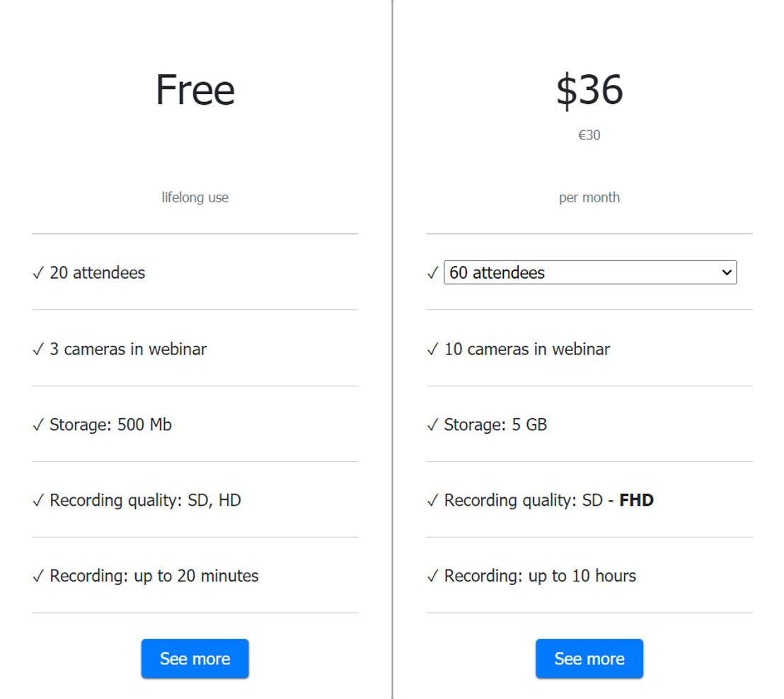Viewport: 784px width, 699px height.
Task: Click the checkmark beside Storage: 500 Mb
Action: click(38, 425)
